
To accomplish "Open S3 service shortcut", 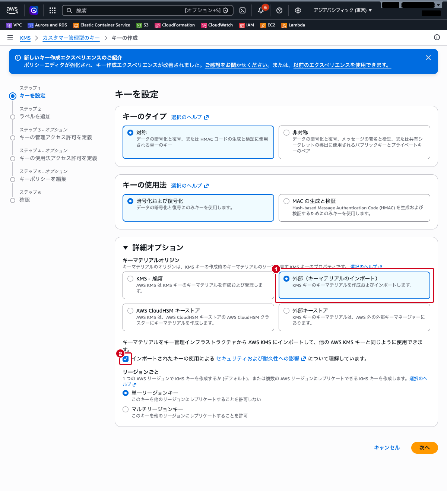I will 142,25.
